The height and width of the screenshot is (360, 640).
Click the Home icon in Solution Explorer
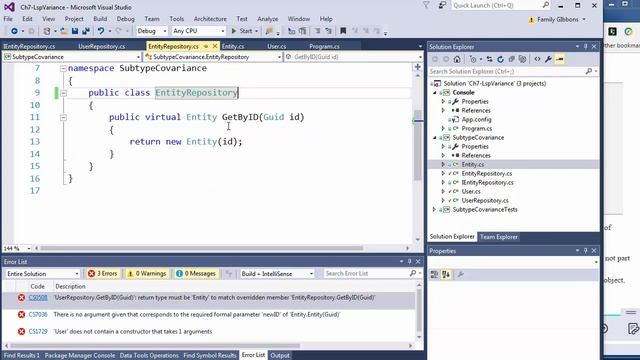coord(457,59)
